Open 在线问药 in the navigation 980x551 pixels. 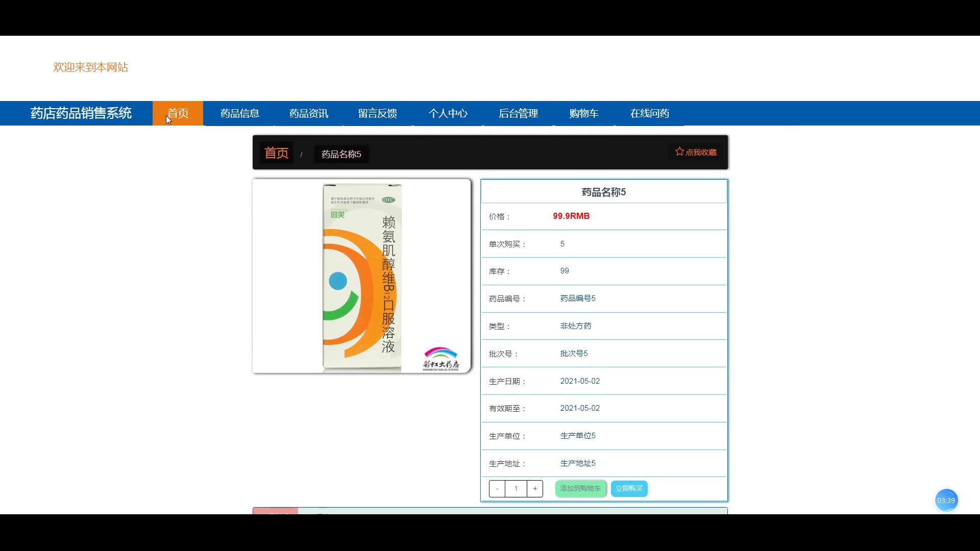point(650,113)
